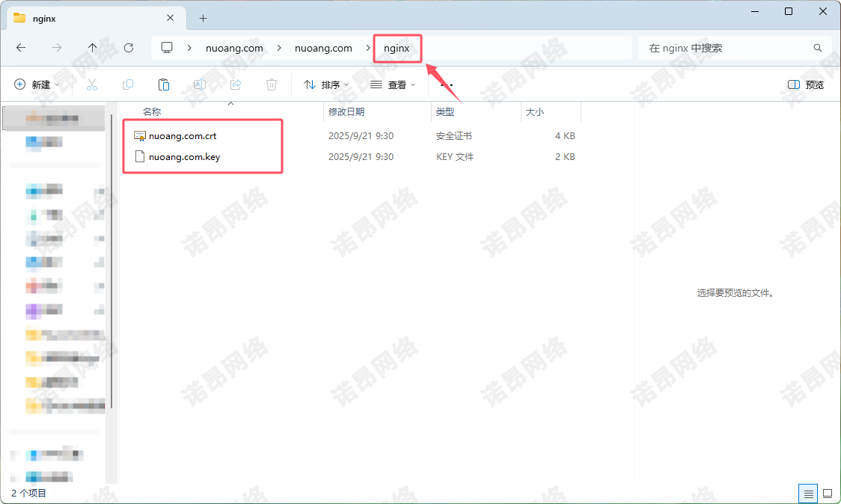Switch to details view in status bar

[808, 494]
